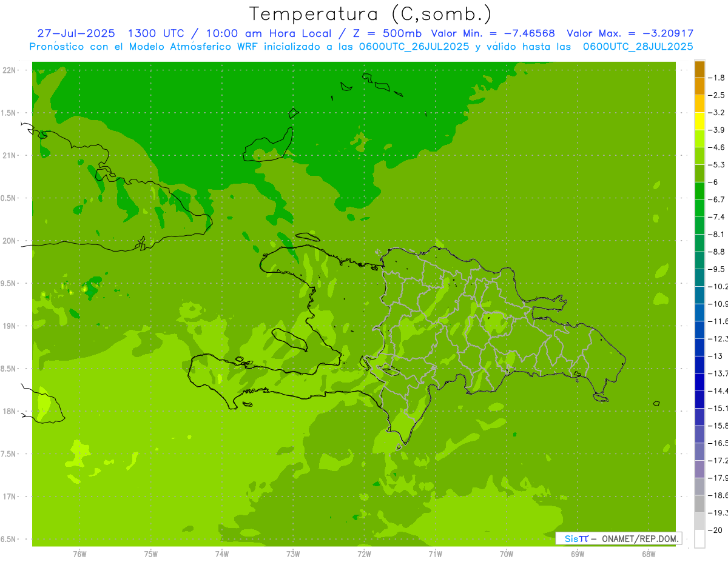Click the -2.5 colorbar value
The height and width of the screenshot is (562, 728).
[x=717, y=95]
